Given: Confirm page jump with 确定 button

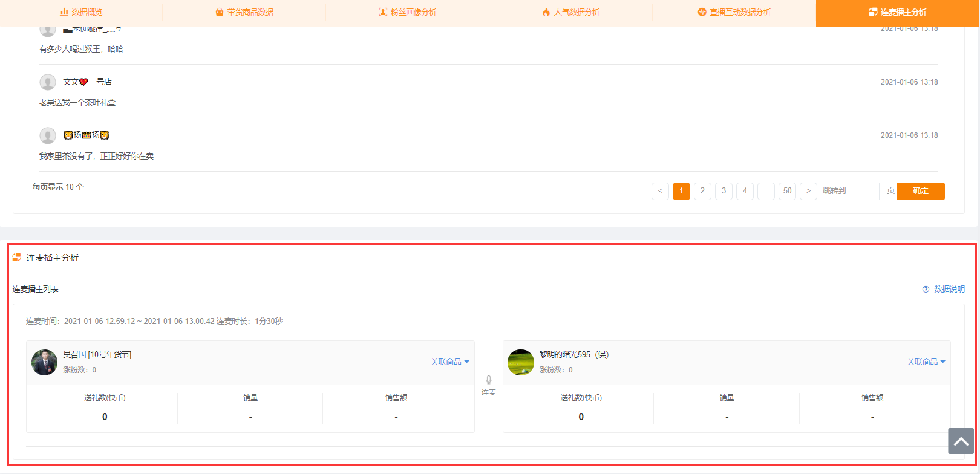Looking at the screenshot, I should point(921,191).
